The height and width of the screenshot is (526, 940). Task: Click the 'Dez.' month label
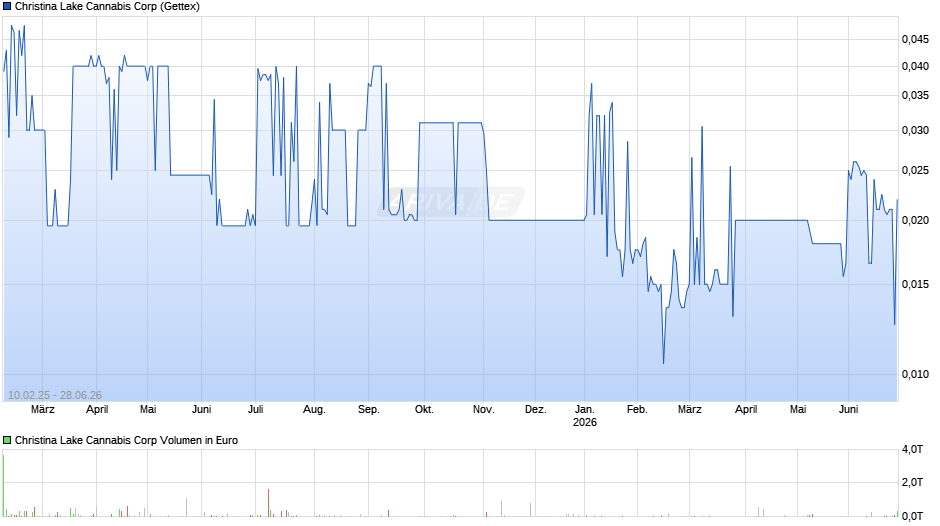point(535,409)
